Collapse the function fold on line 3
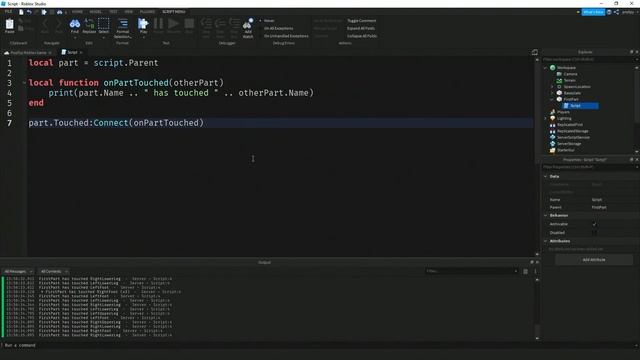Image resolution: width=640 pixels, height=360 pixels. point(24,83)
